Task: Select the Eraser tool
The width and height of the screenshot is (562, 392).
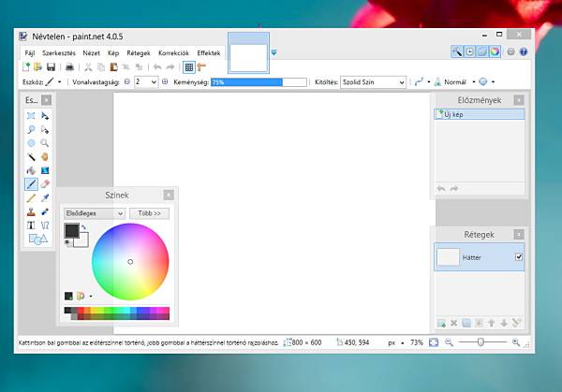Action: (x=44, y=184)
